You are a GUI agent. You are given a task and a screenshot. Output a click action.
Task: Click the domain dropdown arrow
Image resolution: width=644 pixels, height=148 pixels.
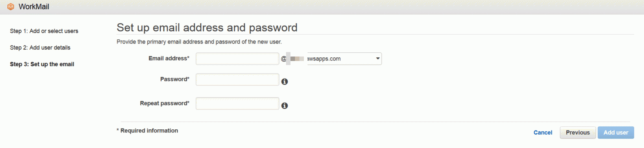pos(378,59)
